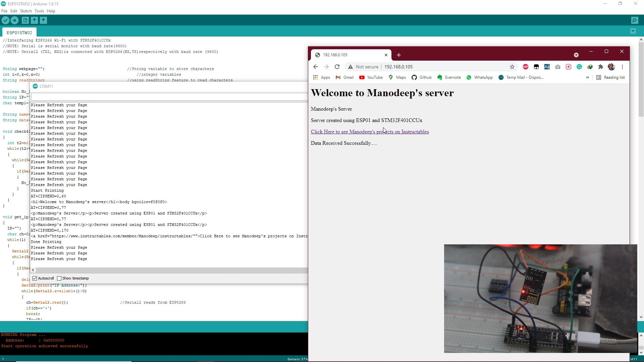Click the Grammarly extension icon
The image size is (644, 362).
[579, 67]
